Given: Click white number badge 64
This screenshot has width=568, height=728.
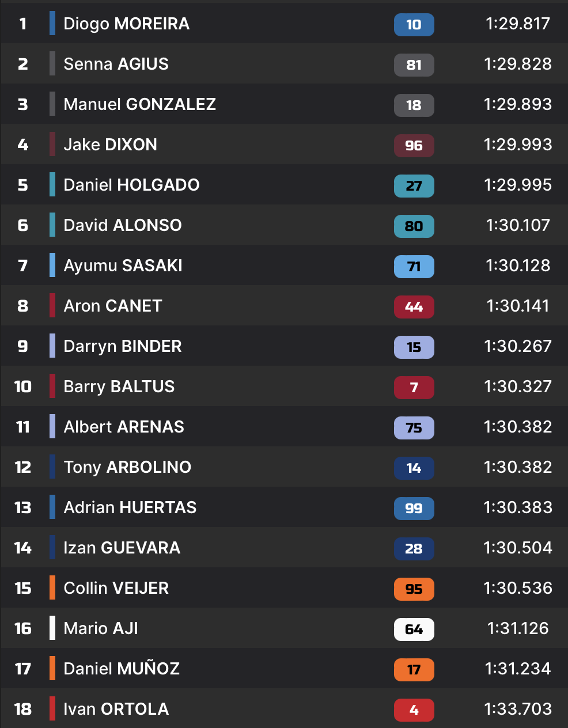Looking at the screenshot, I should click(x=414, y=630).
